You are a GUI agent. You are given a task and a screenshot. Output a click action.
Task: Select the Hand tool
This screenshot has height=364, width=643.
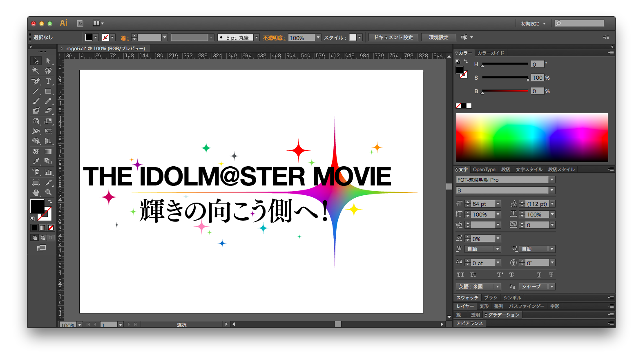(36, 192)
